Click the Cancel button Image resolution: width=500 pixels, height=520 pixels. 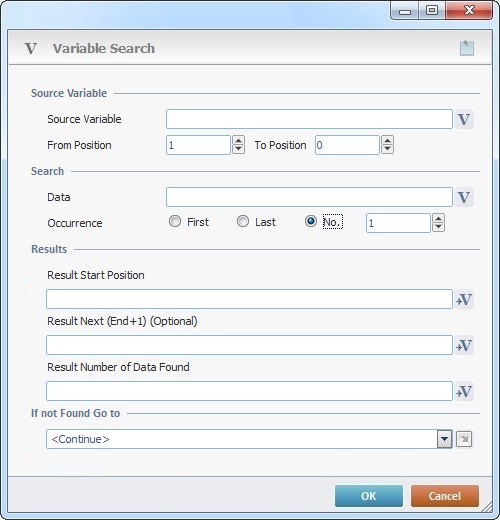(x=445, y=496)
